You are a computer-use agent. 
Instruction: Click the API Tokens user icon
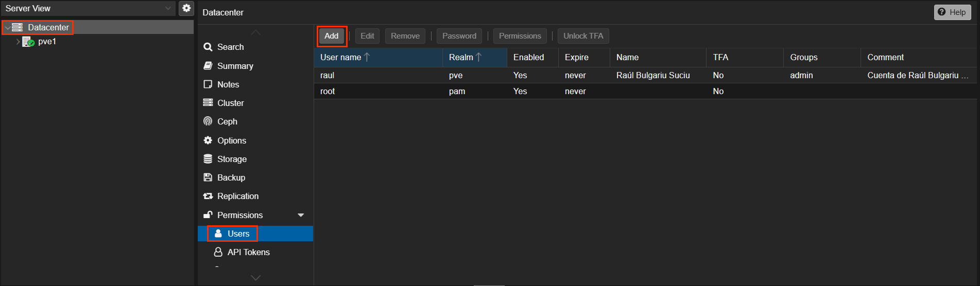coord(218,252)
